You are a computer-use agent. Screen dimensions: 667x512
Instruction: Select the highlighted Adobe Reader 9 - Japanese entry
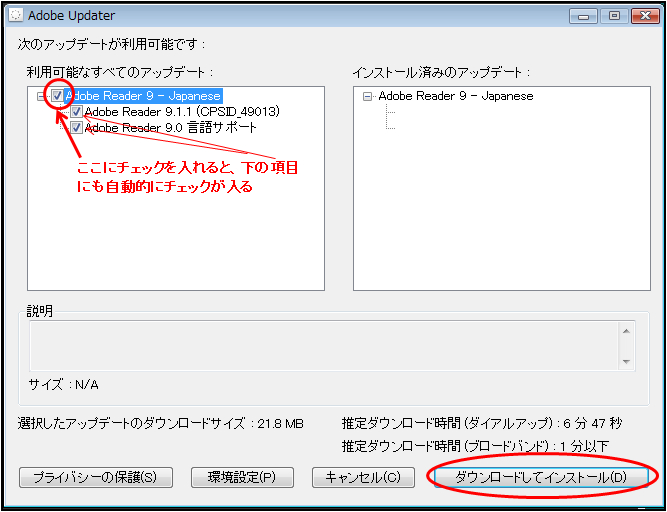pos(143,96)
